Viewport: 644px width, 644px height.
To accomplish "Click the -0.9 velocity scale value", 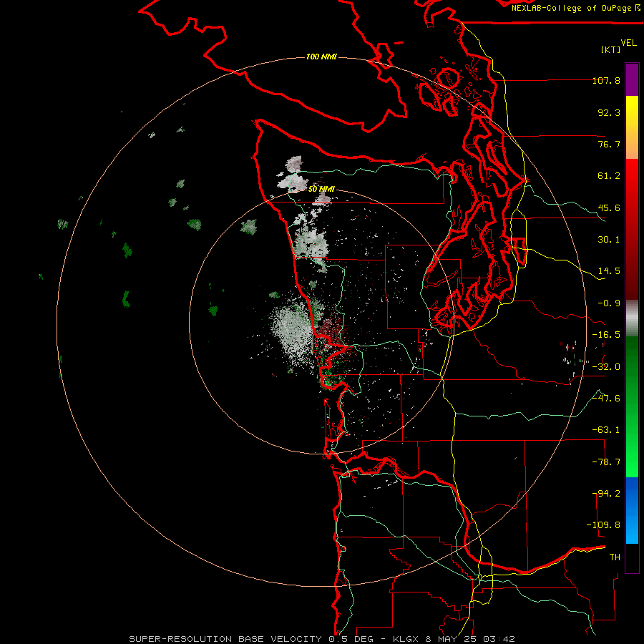I will click(609, 303).
